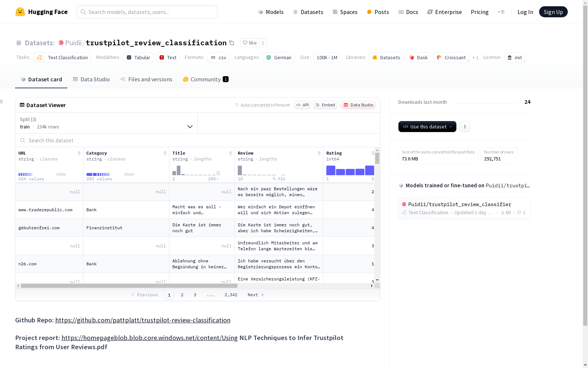Click the table vertical scrollbar thumb

[x=377, y=158]
